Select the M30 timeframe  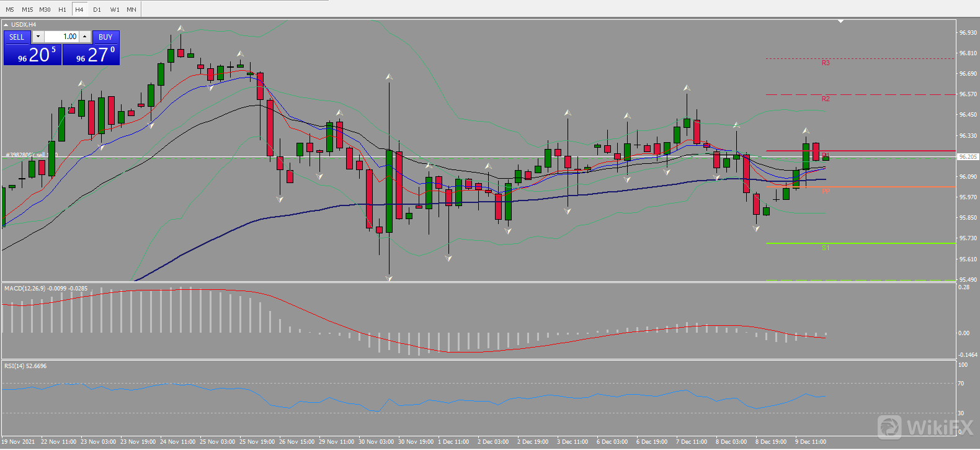click(45, 9)
